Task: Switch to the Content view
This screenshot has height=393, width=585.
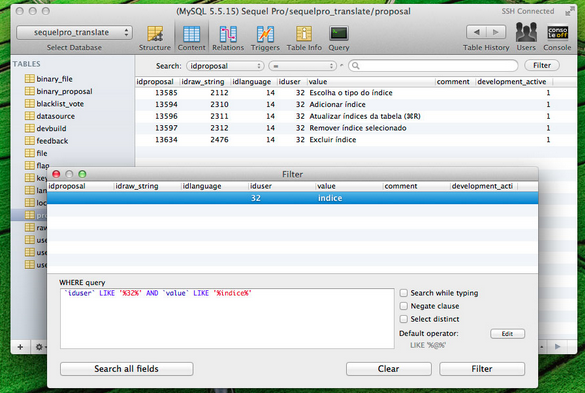Action: (x=191, y=38)
